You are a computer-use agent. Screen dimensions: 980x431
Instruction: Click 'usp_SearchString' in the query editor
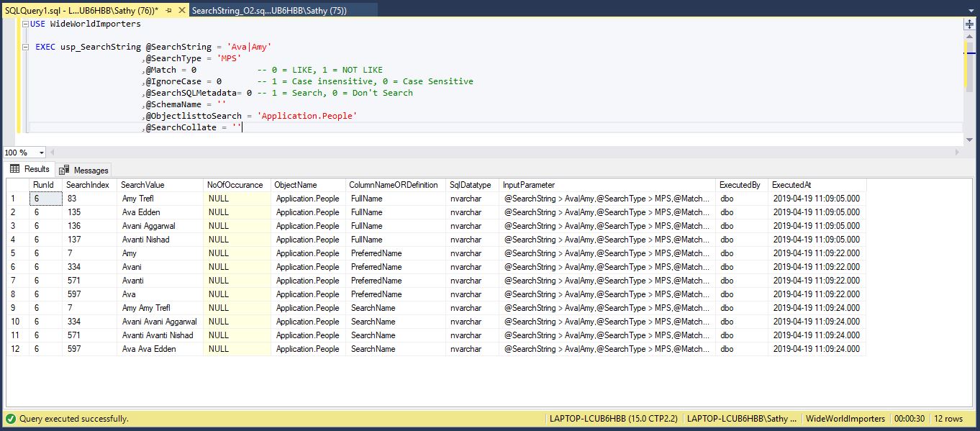point(101,47)
